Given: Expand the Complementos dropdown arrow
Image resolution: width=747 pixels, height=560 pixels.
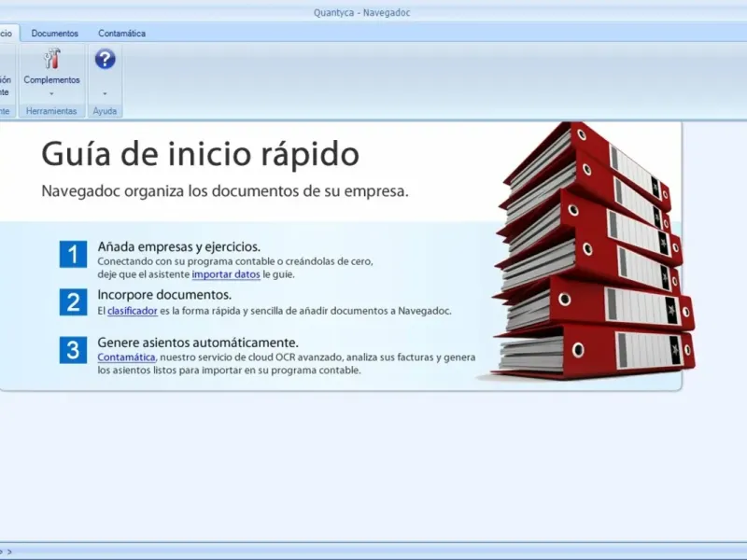Looking at the screenshot, I should (52, 94).
